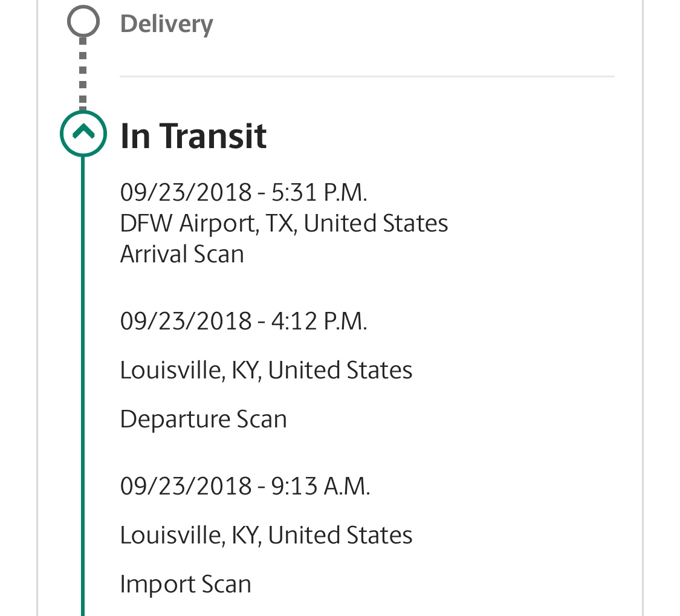Click the In Transit heading
Image resolution: width=680 pixels, height=616 pixels.
(x=193, y=136)
